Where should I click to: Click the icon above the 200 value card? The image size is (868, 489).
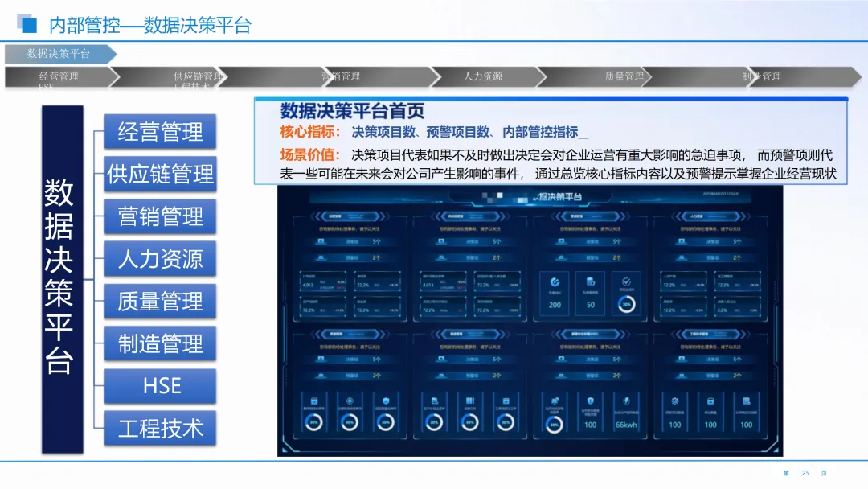pyautogui.click(x=555, y=281)
